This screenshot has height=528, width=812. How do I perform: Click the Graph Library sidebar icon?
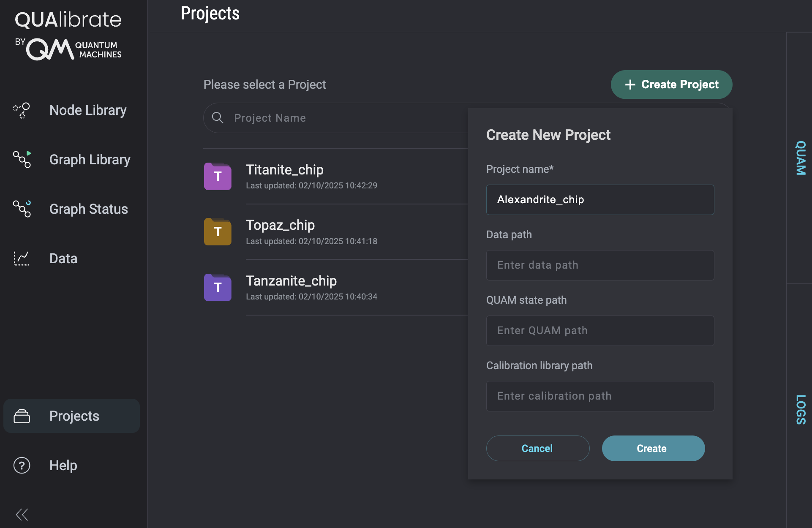click(22, 159)
